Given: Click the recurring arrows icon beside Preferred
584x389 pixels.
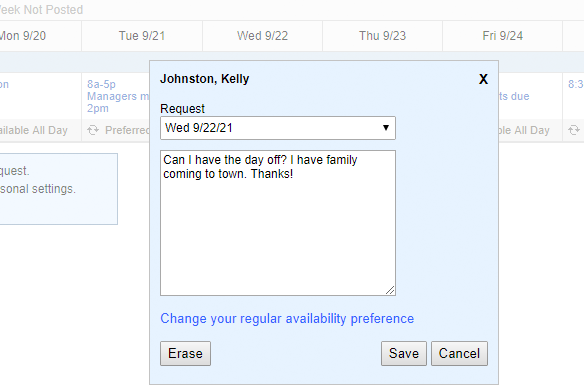Looking at the screenshot, I should click(x=93, y=130).
